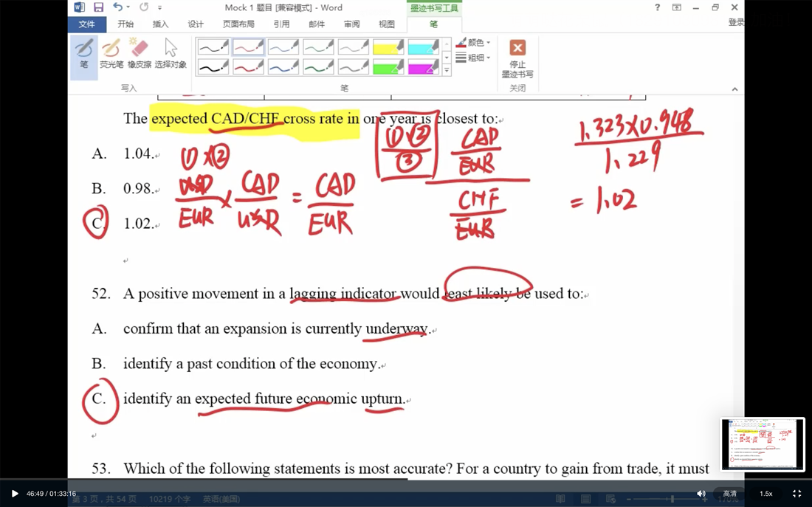The height and width of the screenshot is (507, 812).
Task: Click the 170% zoom level indicator
Action: [729, 499]
